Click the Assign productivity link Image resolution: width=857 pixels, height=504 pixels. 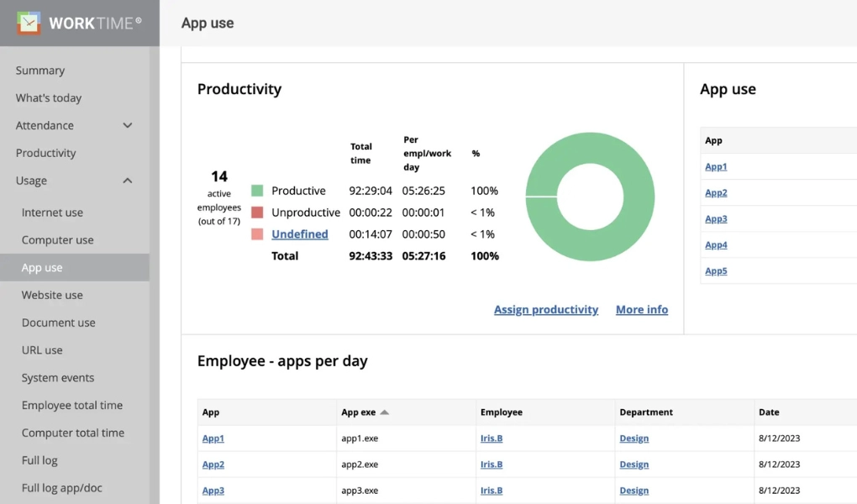tap(546, 310)
